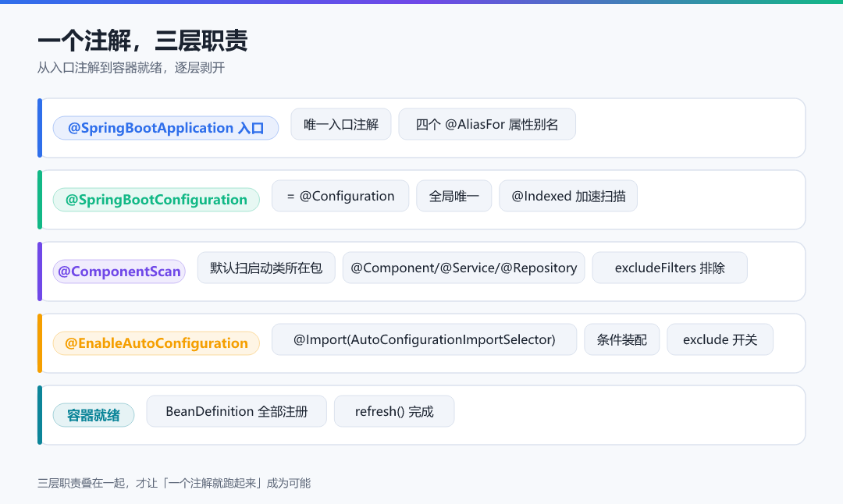
Task: Click the @SpringBootApplication 入口 label
Action: (165, 128)
